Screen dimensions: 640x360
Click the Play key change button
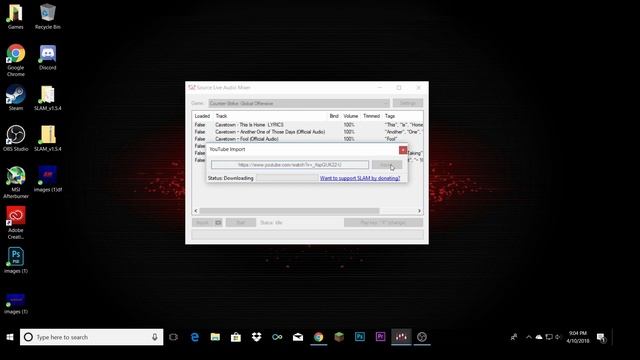pos(383,222)
